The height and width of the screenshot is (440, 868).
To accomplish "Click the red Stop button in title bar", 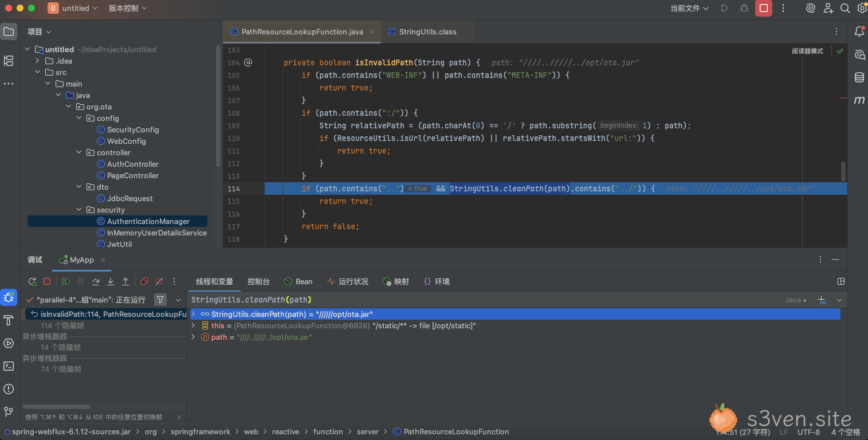I will click(x=763, y=8).
